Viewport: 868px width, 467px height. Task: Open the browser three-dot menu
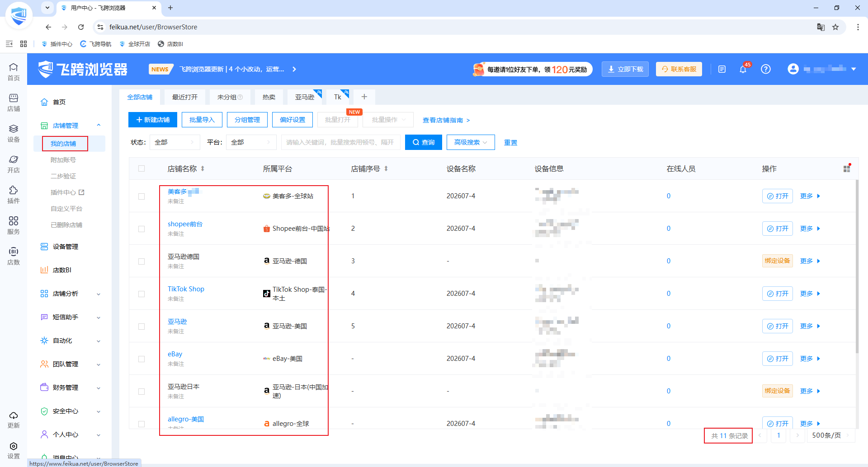point(858,27)
